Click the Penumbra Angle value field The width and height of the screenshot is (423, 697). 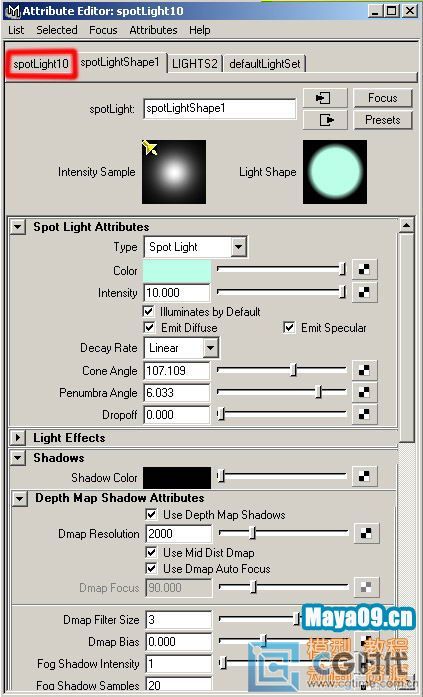(177, 393)
